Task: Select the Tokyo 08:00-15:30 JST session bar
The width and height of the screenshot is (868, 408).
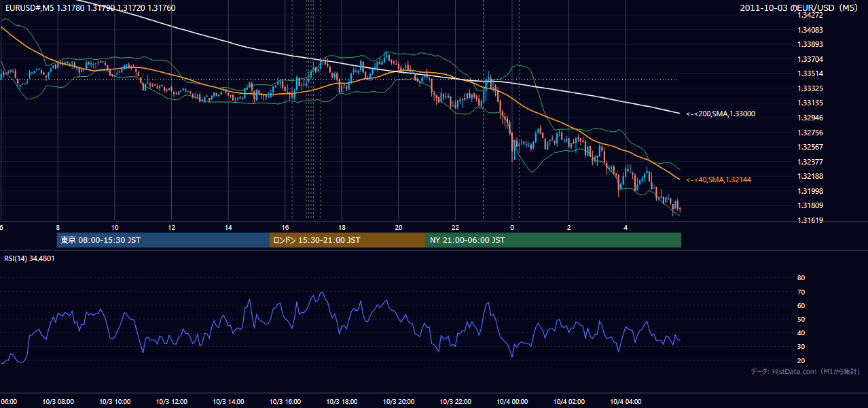Action: (164, 240)
